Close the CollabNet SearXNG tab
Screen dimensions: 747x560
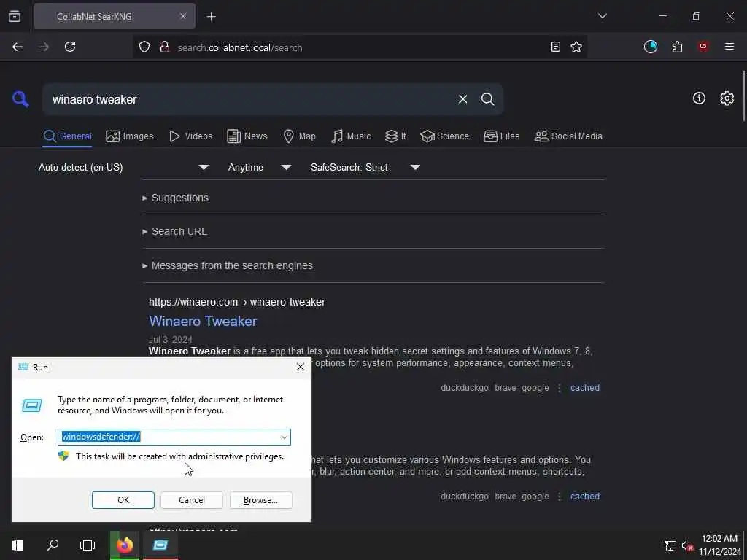183,16
